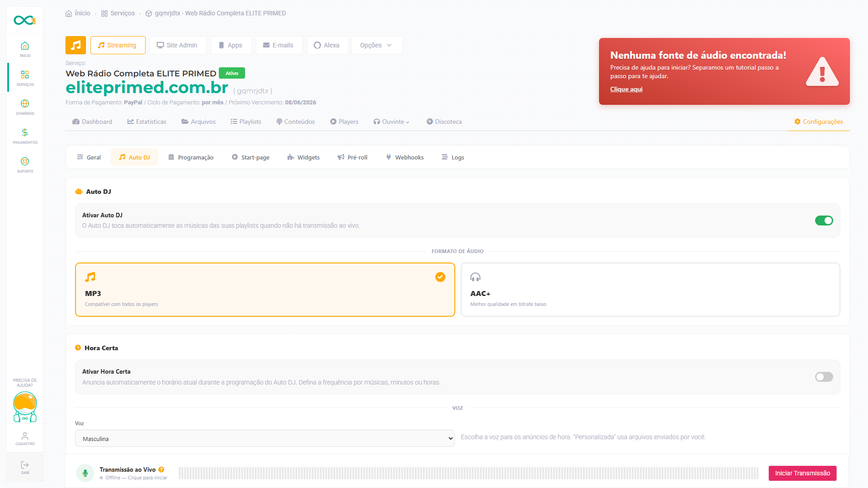
Task: Click the Webhooks plug icon
Action: [x=388, y=157]
